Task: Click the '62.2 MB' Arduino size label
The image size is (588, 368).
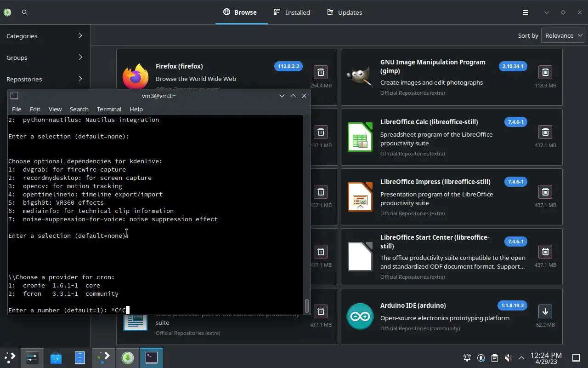Action: [545, 325]
